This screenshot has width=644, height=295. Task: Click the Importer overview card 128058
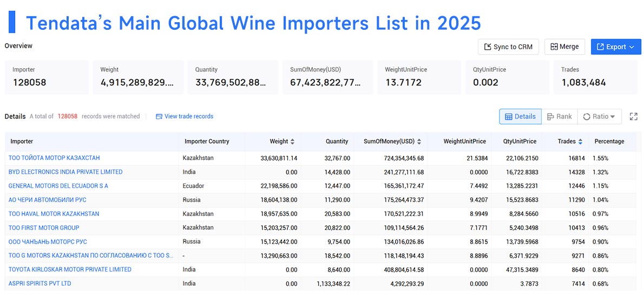pos(47,77)
